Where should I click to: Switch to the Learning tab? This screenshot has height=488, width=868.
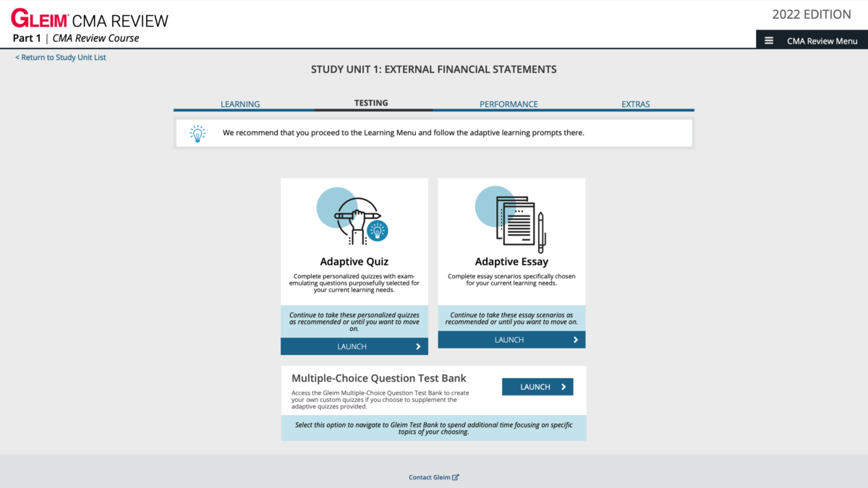(x=240, y=104)
